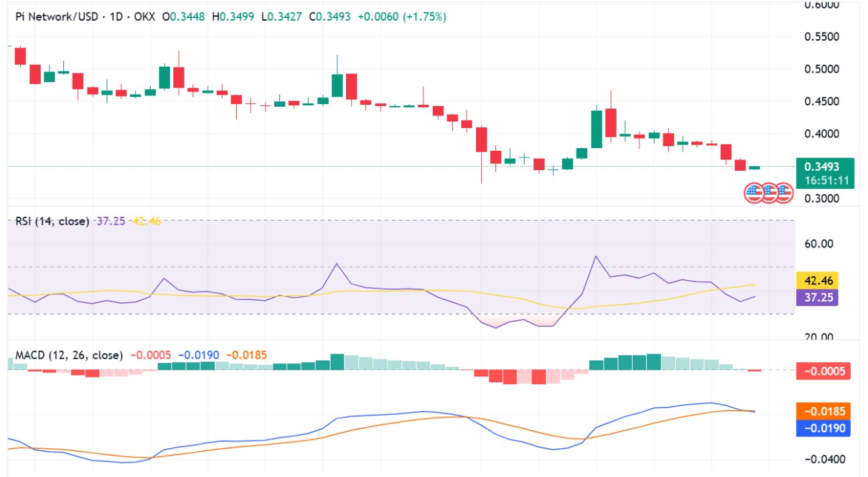The height and width of the screenshot is (477, 868).
Task: Click the 0.5500 price axis tick
Action: (822, 37)
